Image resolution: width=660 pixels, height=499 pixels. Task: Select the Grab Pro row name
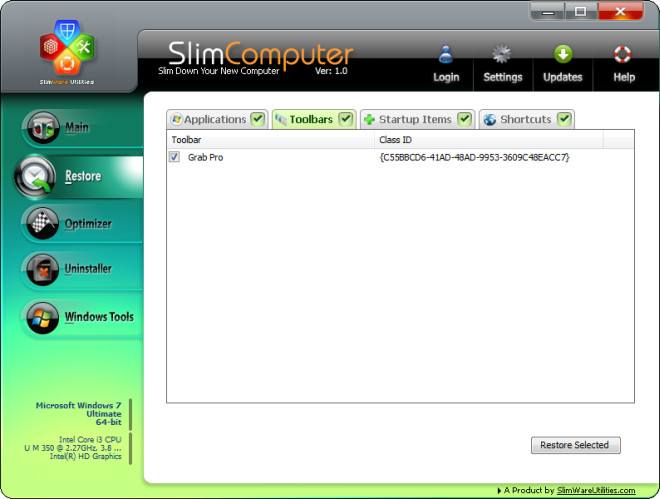click(x=205, y=157)
